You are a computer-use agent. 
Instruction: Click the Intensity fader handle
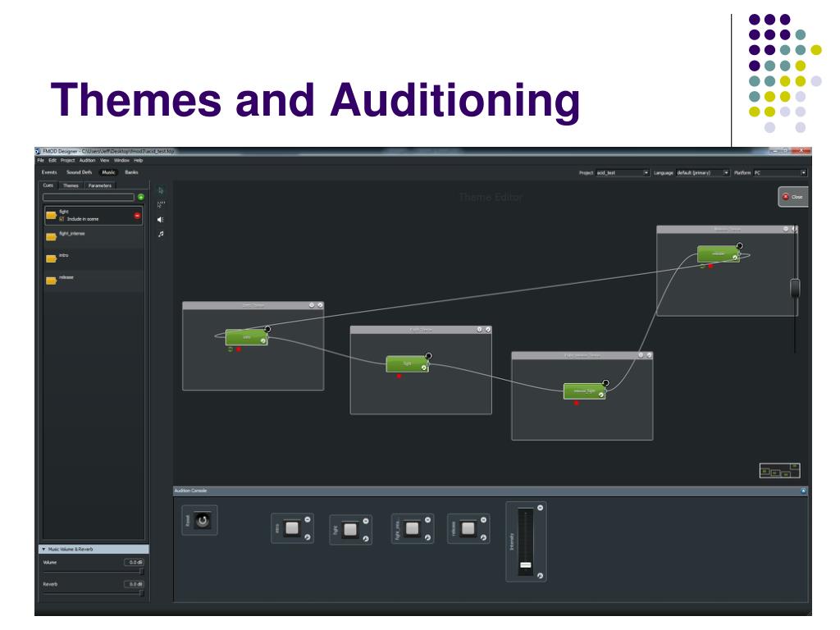pos(526,565)
